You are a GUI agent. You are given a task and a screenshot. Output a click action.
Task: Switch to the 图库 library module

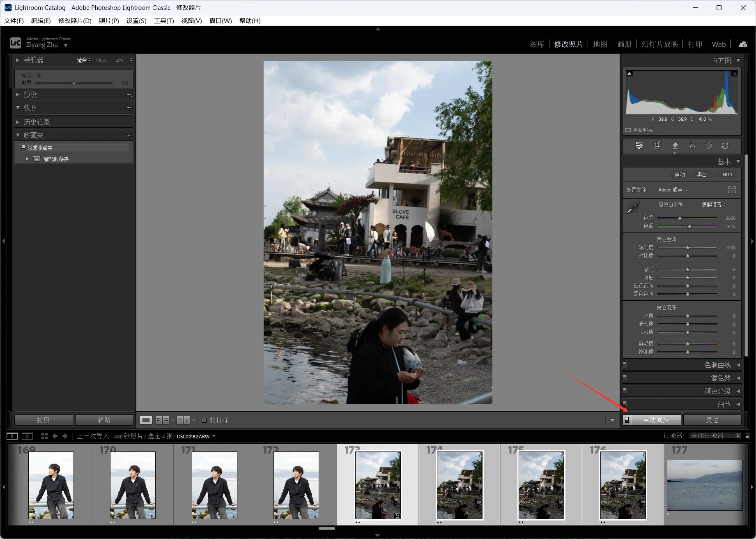coord(537,44)
